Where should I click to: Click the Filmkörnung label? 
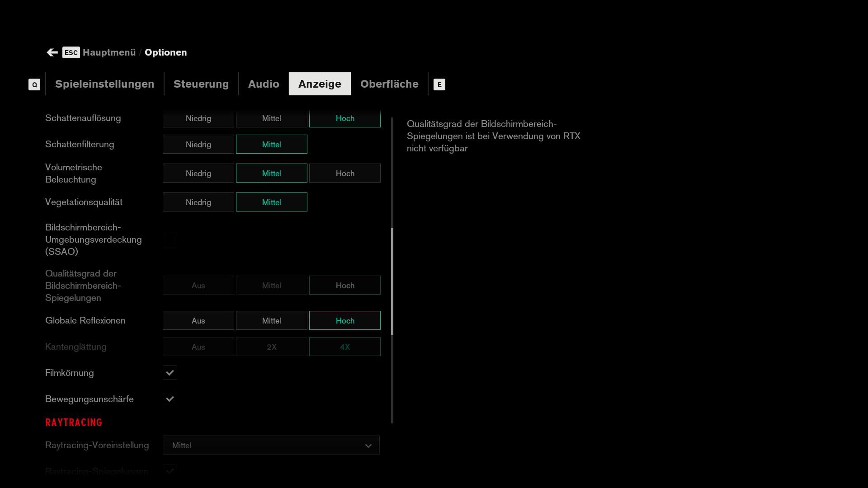[x=70, y=373]
